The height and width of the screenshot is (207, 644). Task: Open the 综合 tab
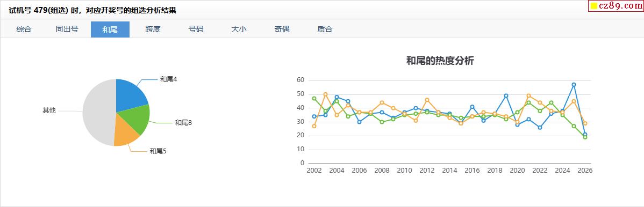click(24, 29)
